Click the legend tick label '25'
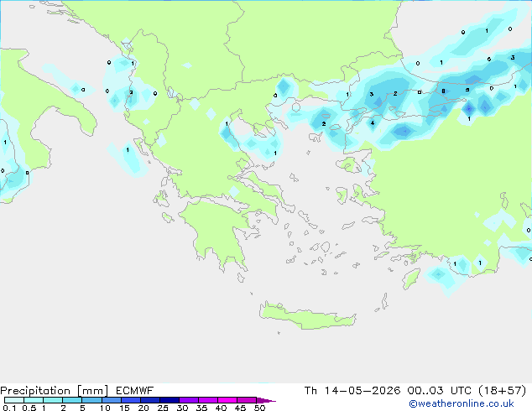Image resolution: width=532 pixels, height=411 pixels. tap(163, 408)
